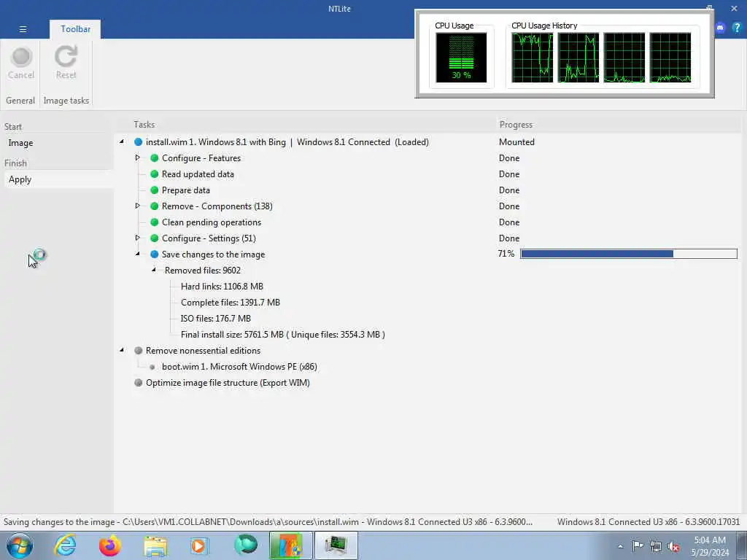This screenshot has height=560, width=747.
Task: Expand Configure - Settings (51) node
Action: [x=138, y=238]
